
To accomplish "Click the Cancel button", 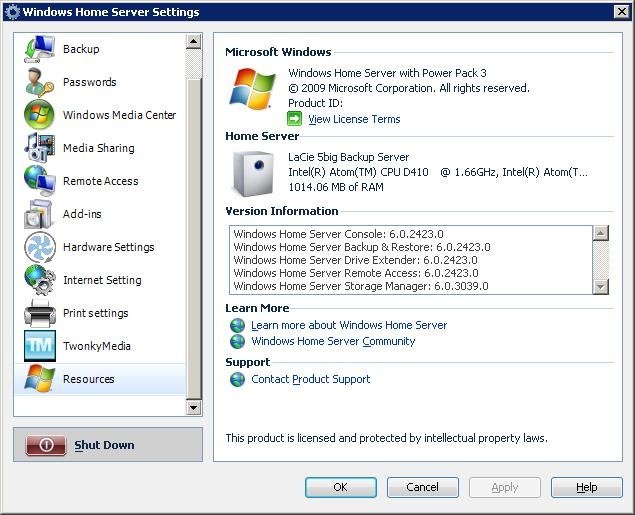I will pyautogui.click(x=423, y=487).
